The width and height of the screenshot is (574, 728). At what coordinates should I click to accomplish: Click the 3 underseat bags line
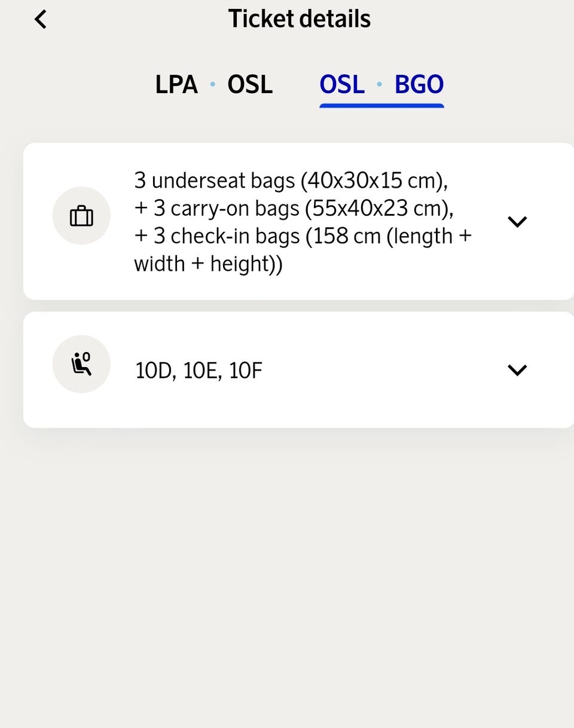291,181
